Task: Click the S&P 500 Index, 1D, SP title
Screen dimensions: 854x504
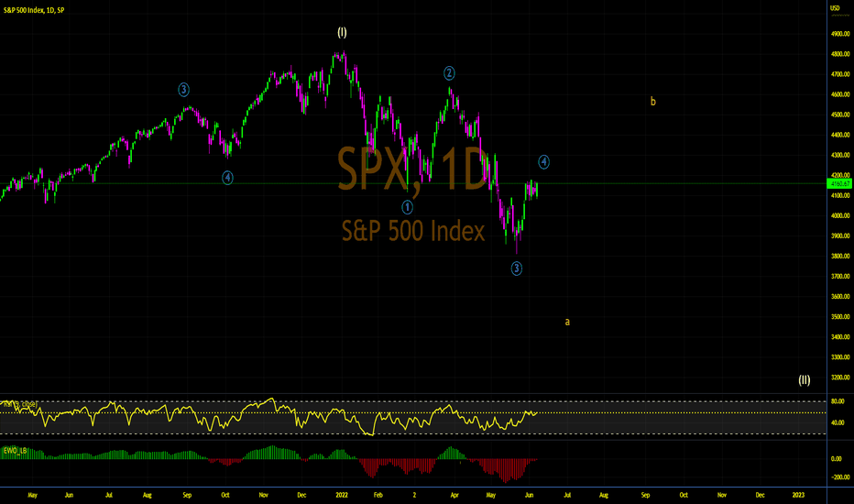Action: pyautogui.click(x=34, y=10)
